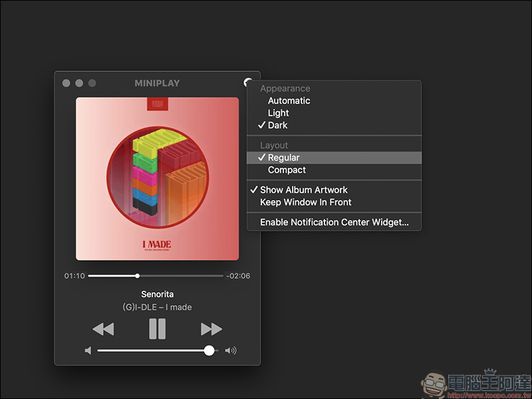Click the MINIPLAY window title

[x=157, y=83]
